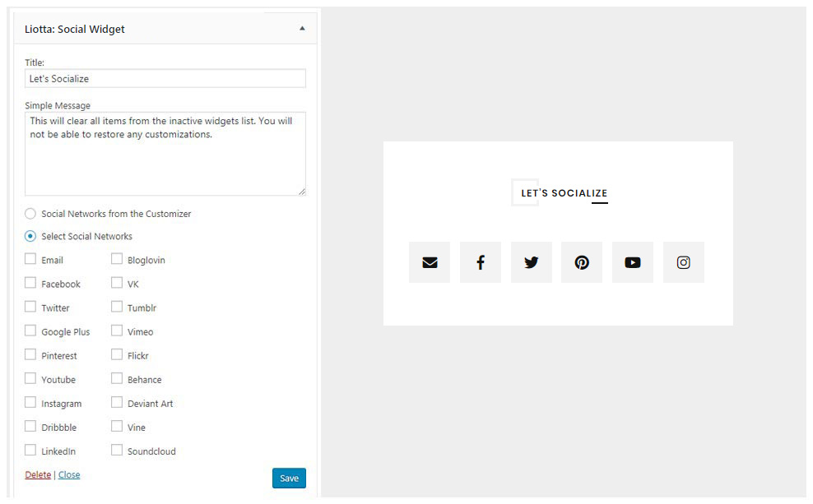Click the Close link
This screenshot has height=504, width=813.
click(x=69, y=475)
